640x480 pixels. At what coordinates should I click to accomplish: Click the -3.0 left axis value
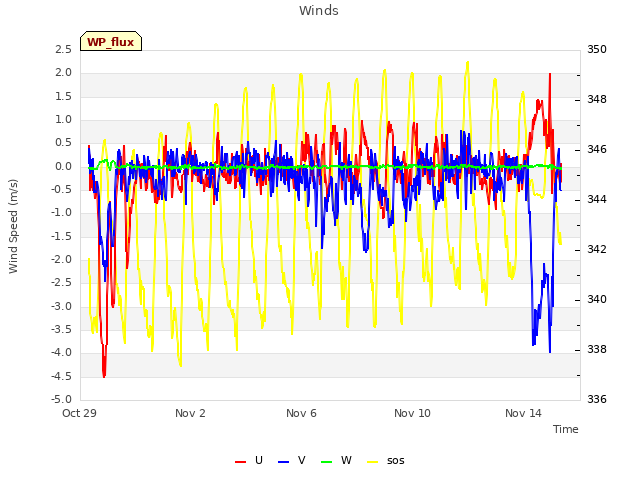pyautogui.click(x=61, y=306)
